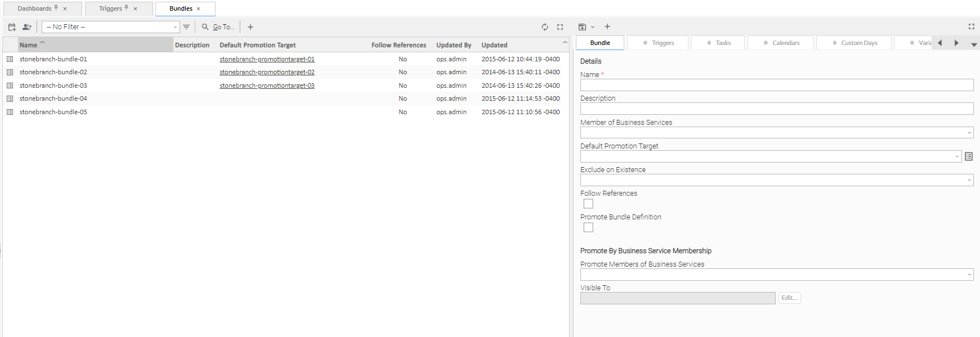Open the No Filter dropdown

click(x=111, y=27)
